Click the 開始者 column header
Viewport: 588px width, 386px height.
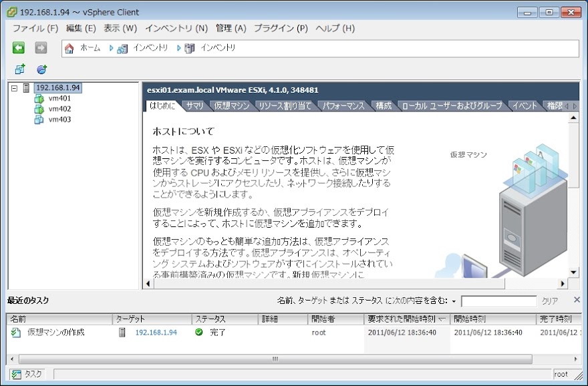point(335,319)
